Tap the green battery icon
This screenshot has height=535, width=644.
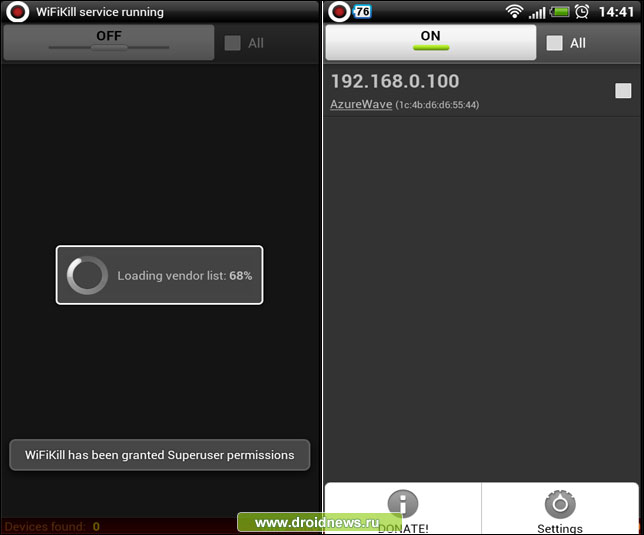[x=560, y=11]
